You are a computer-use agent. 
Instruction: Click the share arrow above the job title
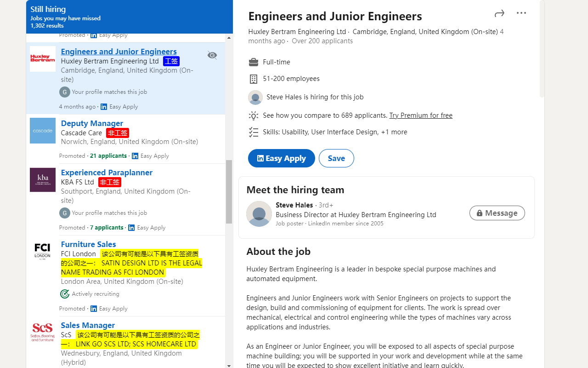tap(499, 13)
